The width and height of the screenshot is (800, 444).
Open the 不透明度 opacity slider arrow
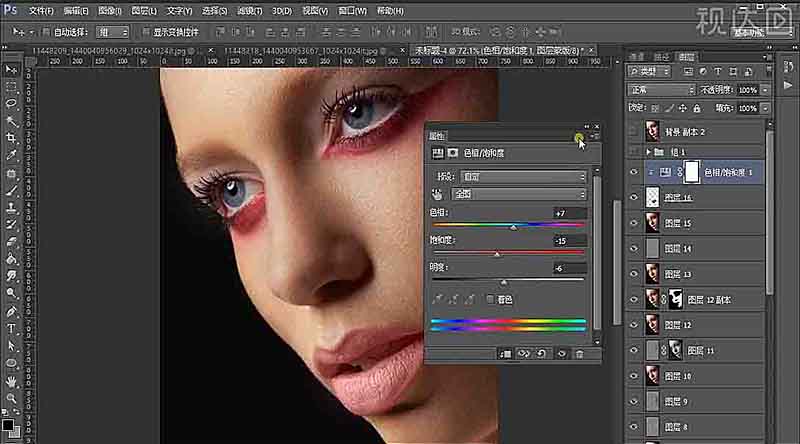click(x=765, y=90)
